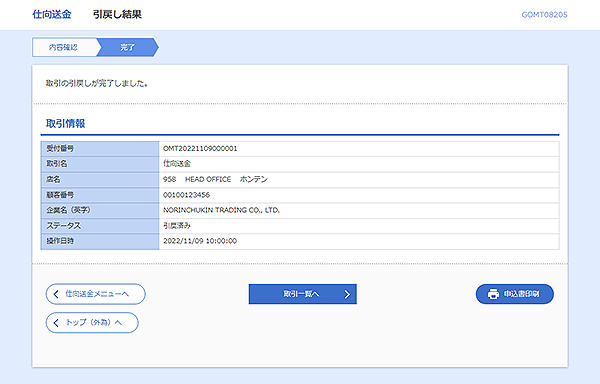Click the right chevron on 取引一覧へ button

(x=347, y=294)
